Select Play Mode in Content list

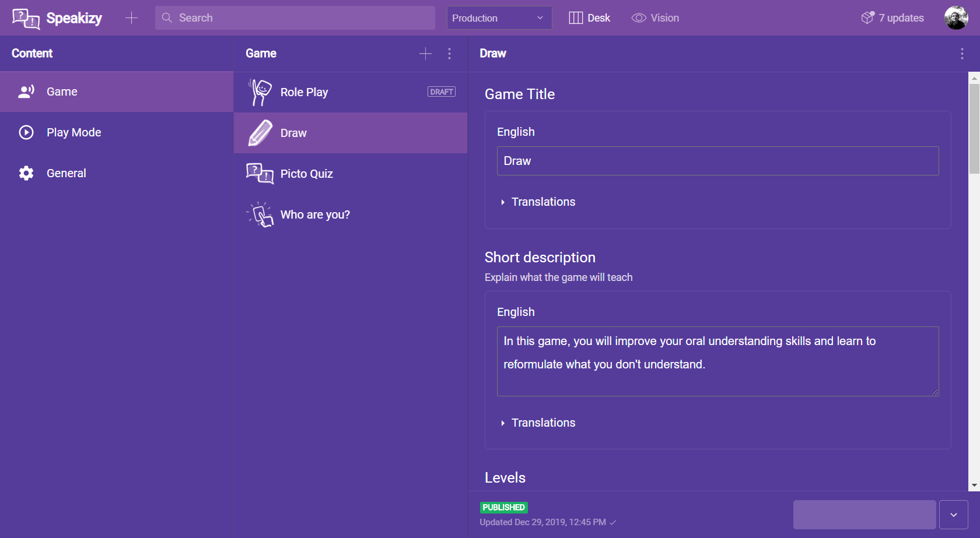point(117,132)
